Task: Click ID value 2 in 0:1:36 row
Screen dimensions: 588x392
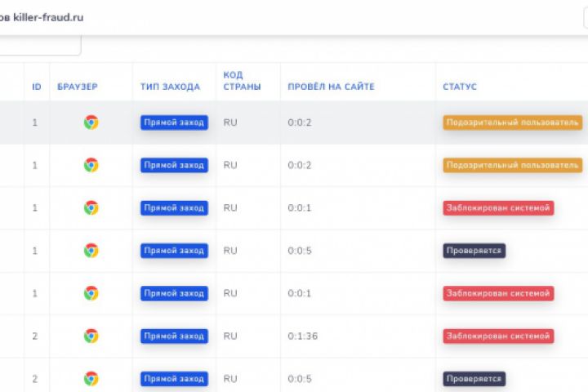Action: pos(35,336)
